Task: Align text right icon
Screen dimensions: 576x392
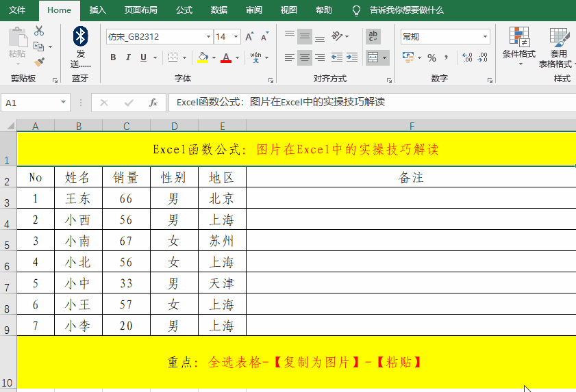Action: coord(320,57)
